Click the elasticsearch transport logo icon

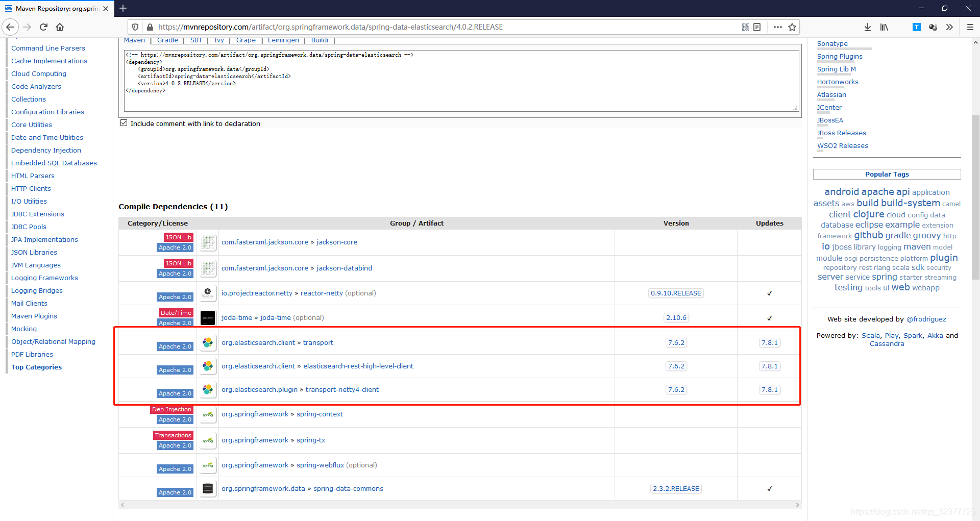[x=208, y=342]
